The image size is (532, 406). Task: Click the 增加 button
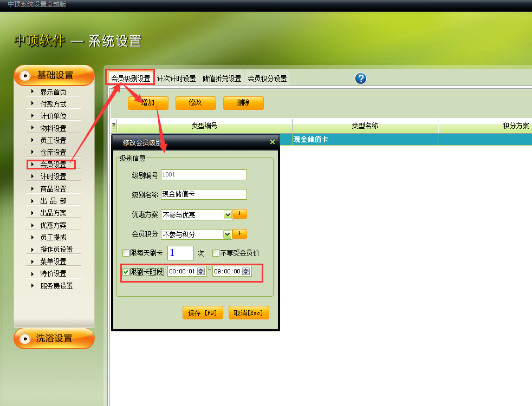[148, 103]
